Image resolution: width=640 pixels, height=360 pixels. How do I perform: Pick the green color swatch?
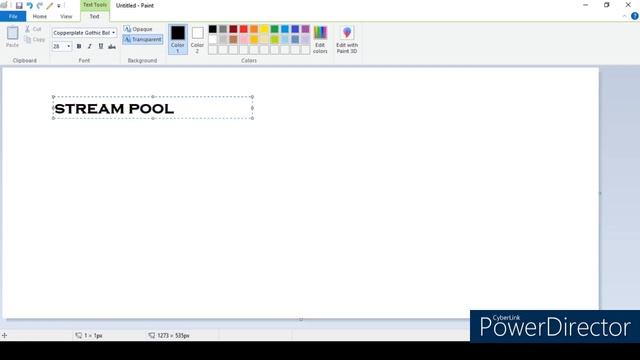[275, 29]
